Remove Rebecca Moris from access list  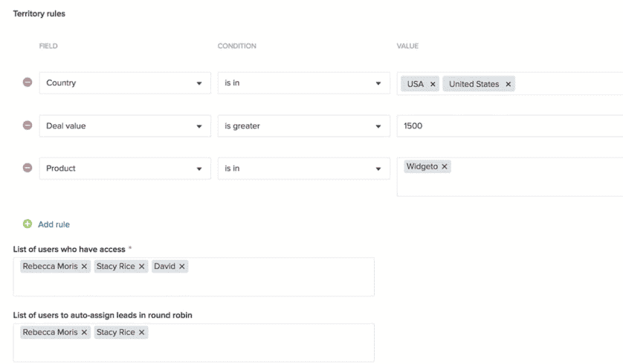click(x=84, y=266)
